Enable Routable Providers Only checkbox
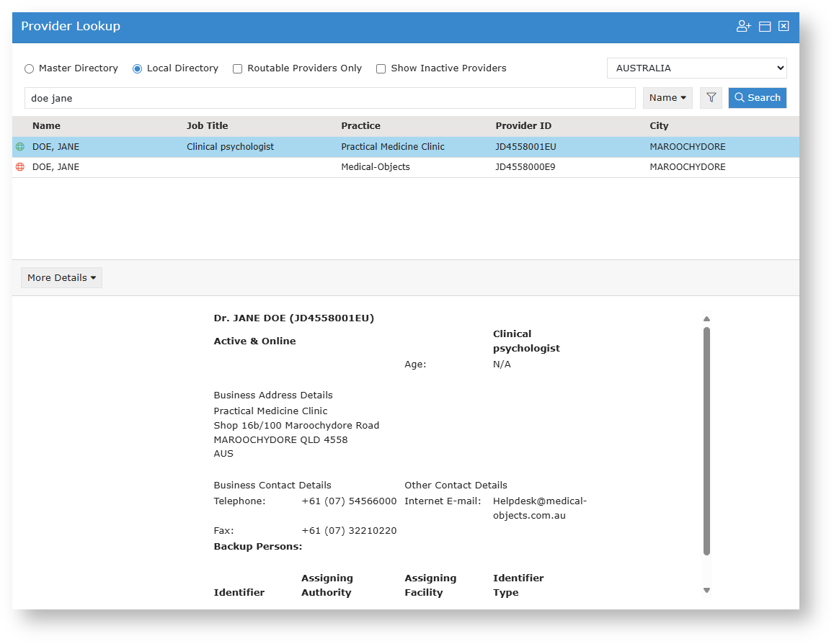Image resolution: width=834 pixels, height=644 pixels. coord(238,69)
